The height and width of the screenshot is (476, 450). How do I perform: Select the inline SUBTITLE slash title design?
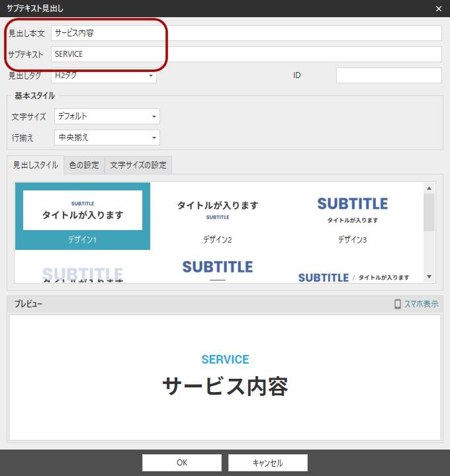point(353,277)
